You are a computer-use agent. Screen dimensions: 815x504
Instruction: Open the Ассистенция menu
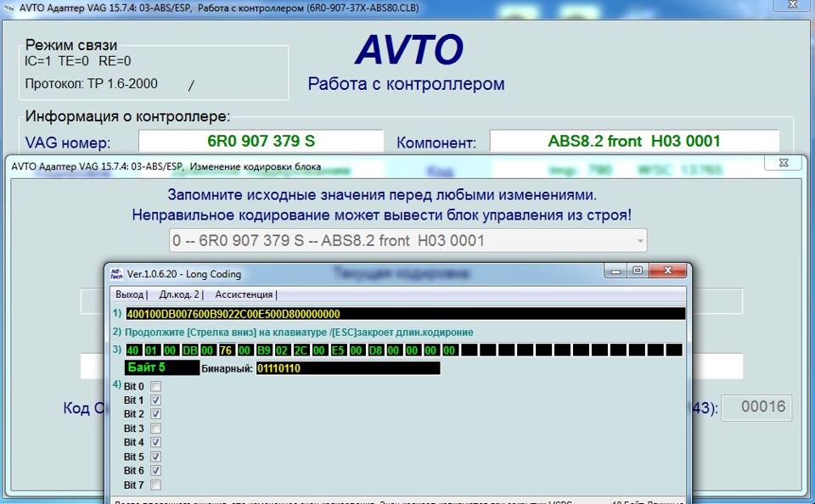[244, 294]
